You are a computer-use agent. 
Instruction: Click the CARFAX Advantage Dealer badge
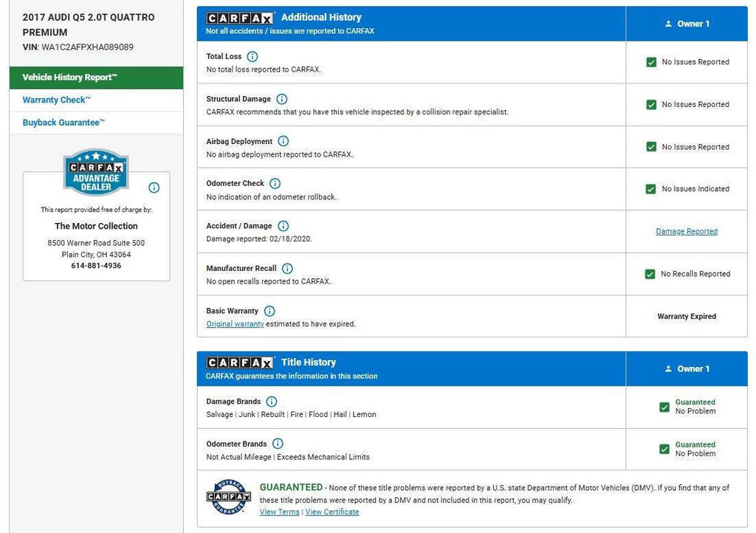point(96,173)
